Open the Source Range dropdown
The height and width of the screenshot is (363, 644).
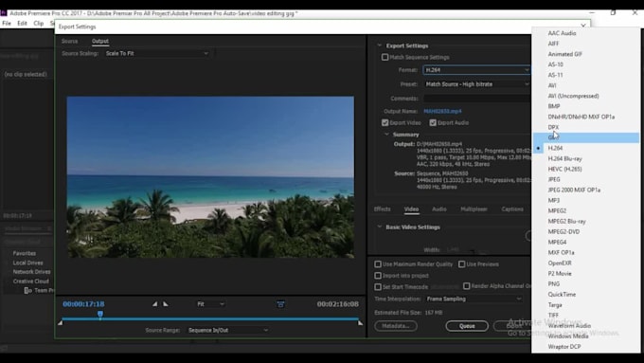click(228, 330)
